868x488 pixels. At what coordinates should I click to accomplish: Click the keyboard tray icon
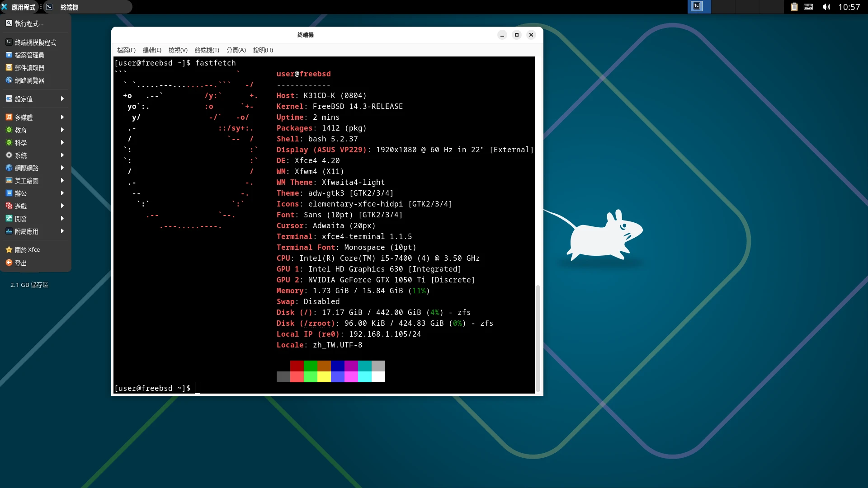(x=808, y=7)
